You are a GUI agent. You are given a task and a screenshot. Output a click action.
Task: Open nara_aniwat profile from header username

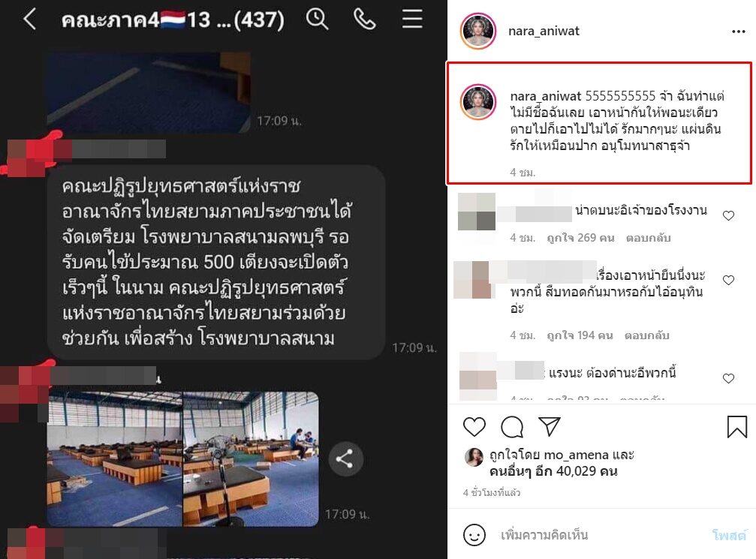click(544, 32)
